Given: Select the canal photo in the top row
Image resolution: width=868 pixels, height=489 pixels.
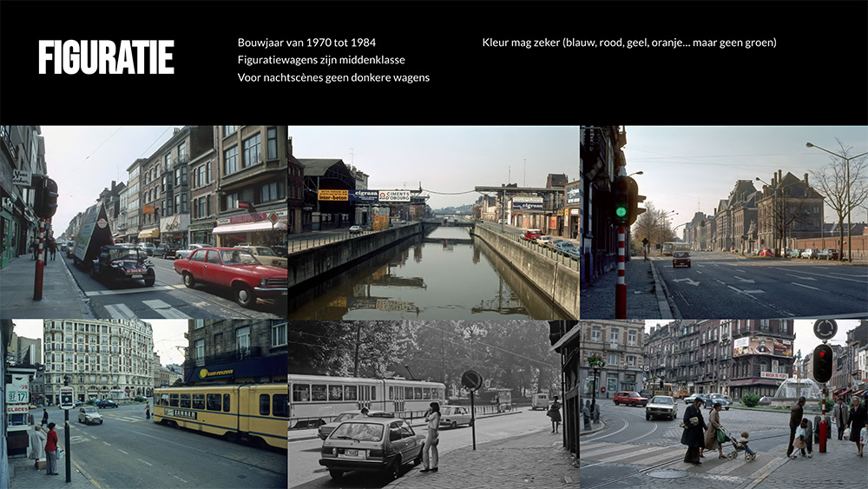Looking at the screenshot, I should pos(433,222).
